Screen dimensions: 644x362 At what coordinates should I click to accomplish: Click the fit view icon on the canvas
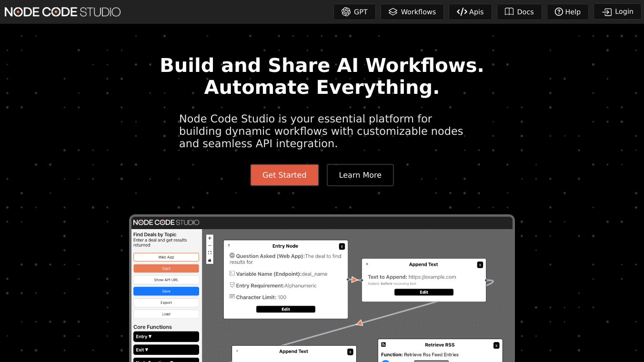pyautogui.click(x=210, y=253)
